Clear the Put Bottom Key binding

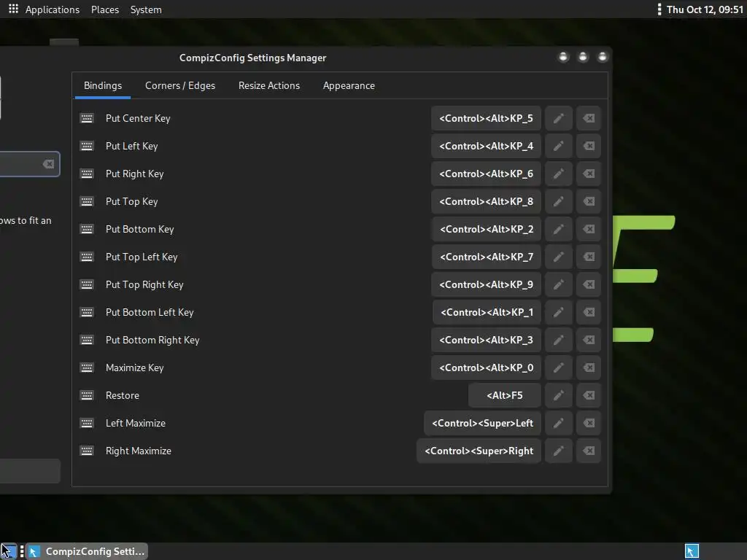589,229
